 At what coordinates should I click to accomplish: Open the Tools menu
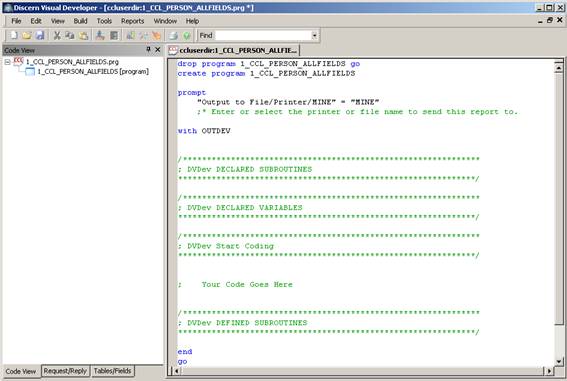click(x=104, y=21)
